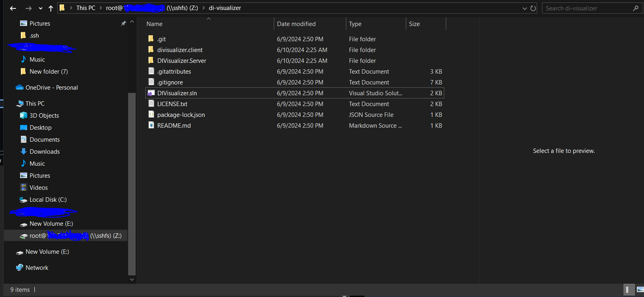Viewport: 644px width, 297px height.
Task: Open Quick access Music with note icon
Action: tap(37, 60)
